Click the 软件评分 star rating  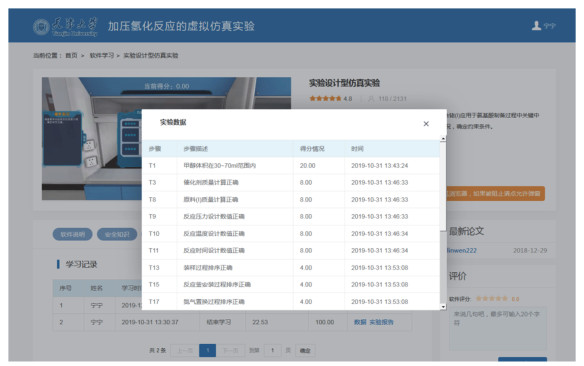pyautogui.click(x=492, y=299)
